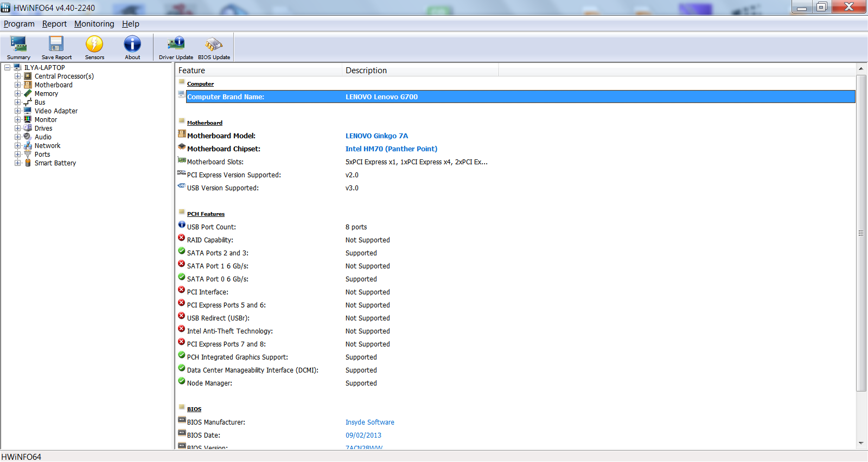
Task: Open the Program menu
Action: pos(19,24)
